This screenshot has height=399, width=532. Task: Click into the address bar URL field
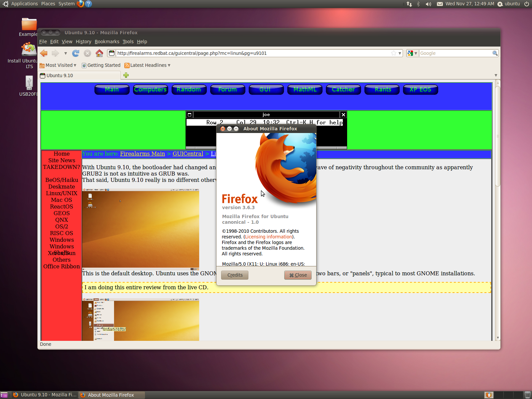tap(253, 53)
